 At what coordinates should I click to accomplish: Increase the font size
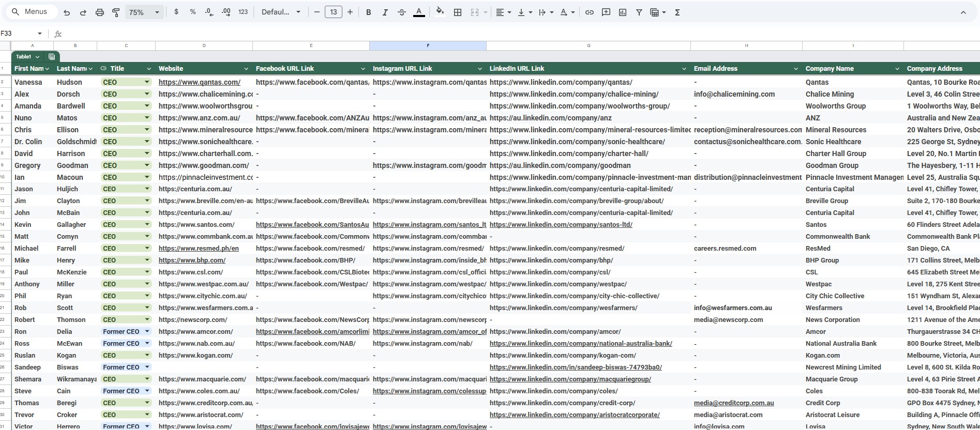click(x=350, y=12)
